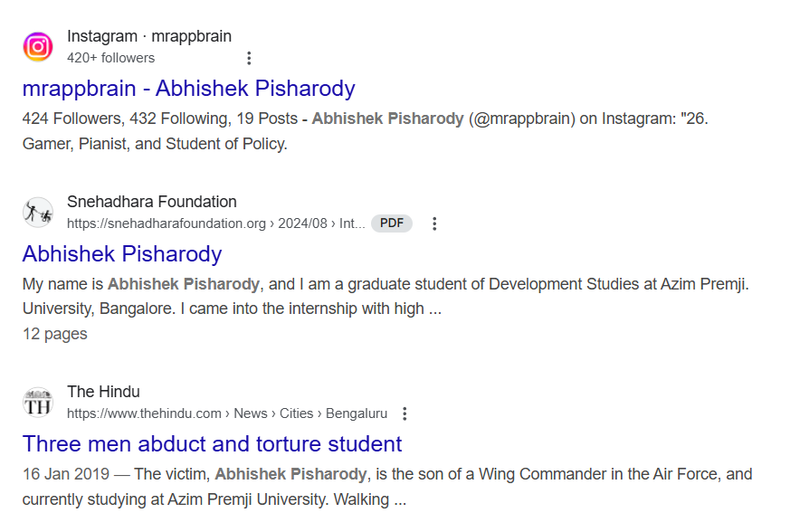Click the "16 Jan 2019" article snippet
The width and height of the screenshot is (790, 532).
[x=387, y=487]
